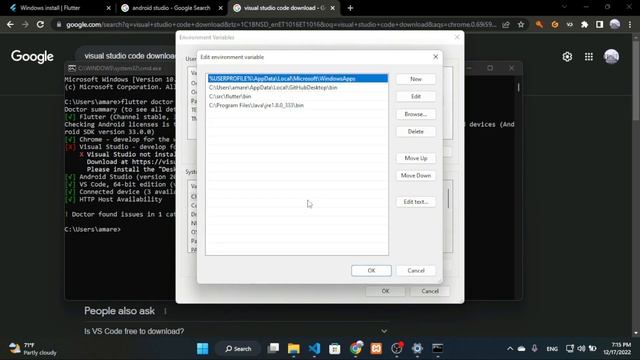Viewport: 640px width, 360px height.
Task: Open the weather widget showing Partly cloudy
Action: 33,349
